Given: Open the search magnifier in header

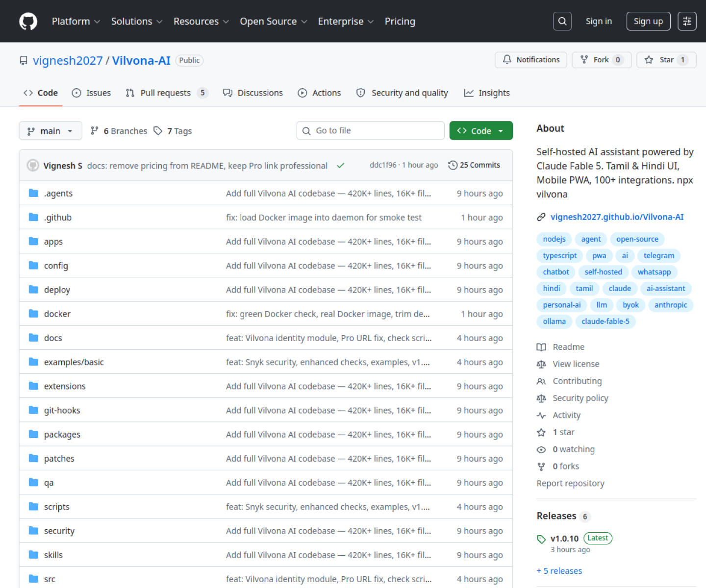Looking at the screenshot, I should point(562,21).
